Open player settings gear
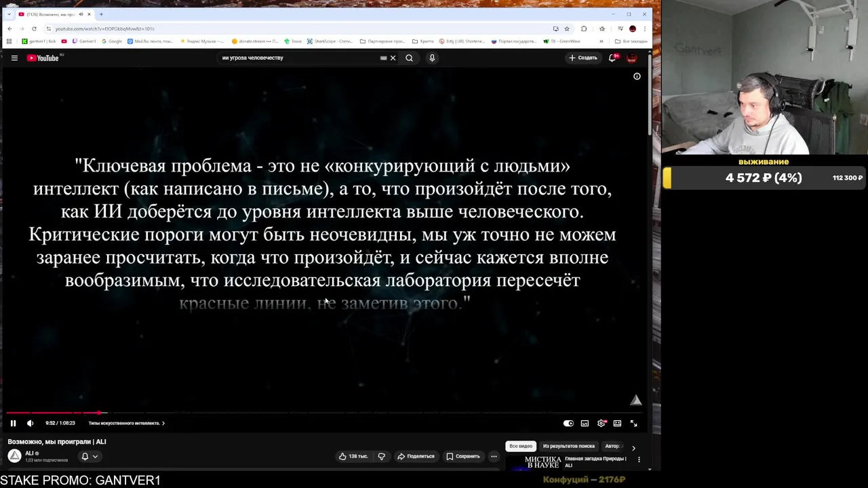Viewport: 868px width, 488px height. (x=601, y=423)
